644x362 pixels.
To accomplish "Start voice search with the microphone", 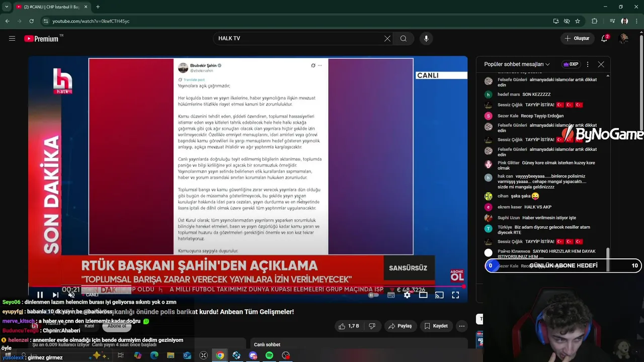I will click(426, 38).
